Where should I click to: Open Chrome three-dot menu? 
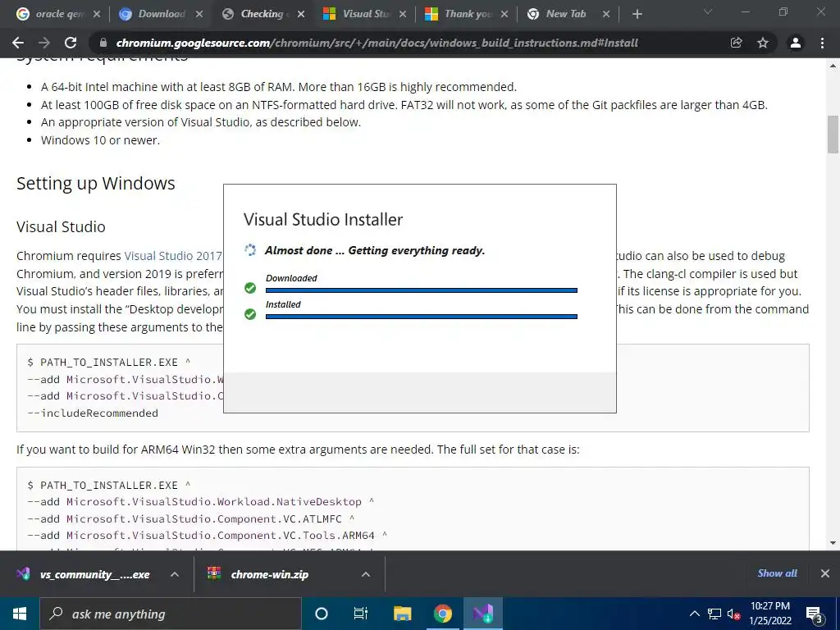[x=822, y=43]
